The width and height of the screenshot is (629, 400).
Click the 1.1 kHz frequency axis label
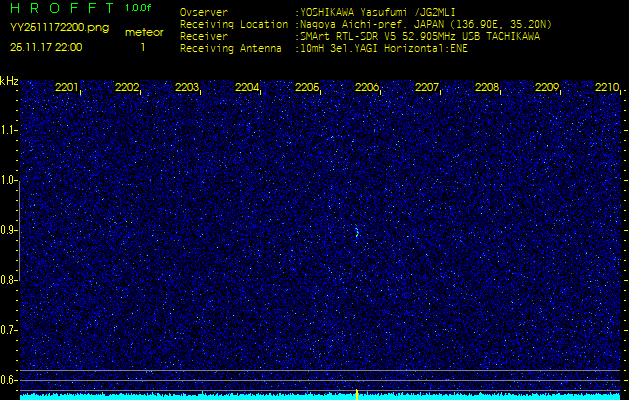(8, 130)
